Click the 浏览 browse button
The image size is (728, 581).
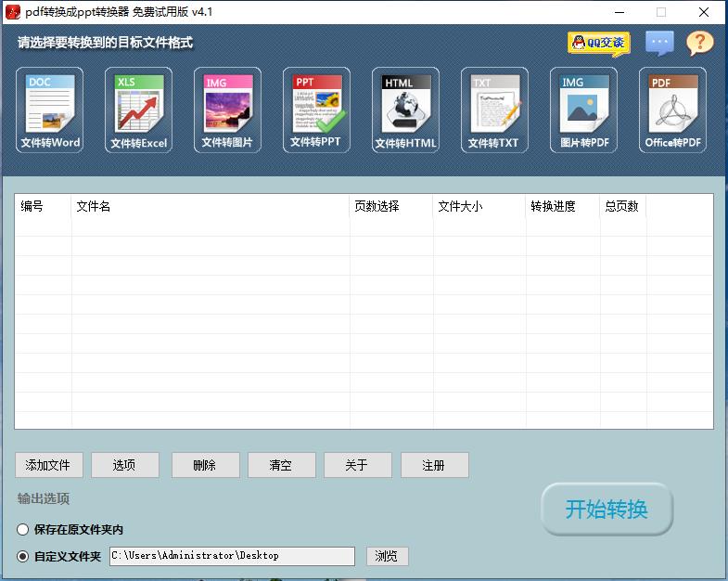tap(387, 557)
